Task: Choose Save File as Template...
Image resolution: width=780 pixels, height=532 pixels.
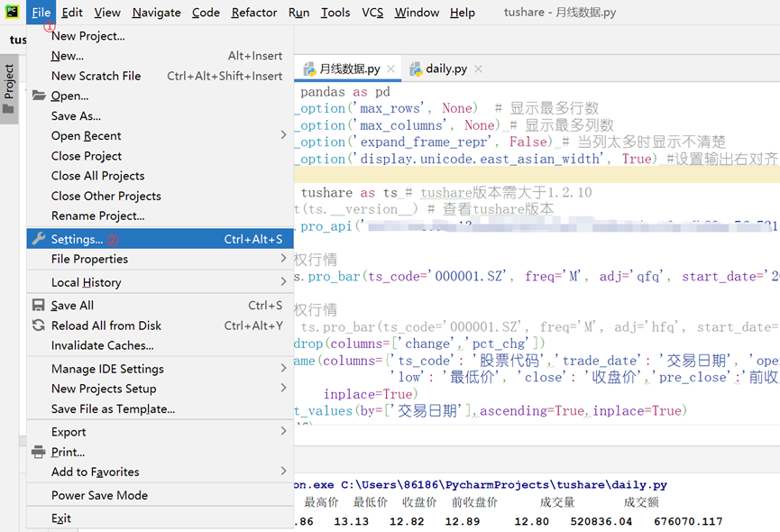Action: [160, 408]
